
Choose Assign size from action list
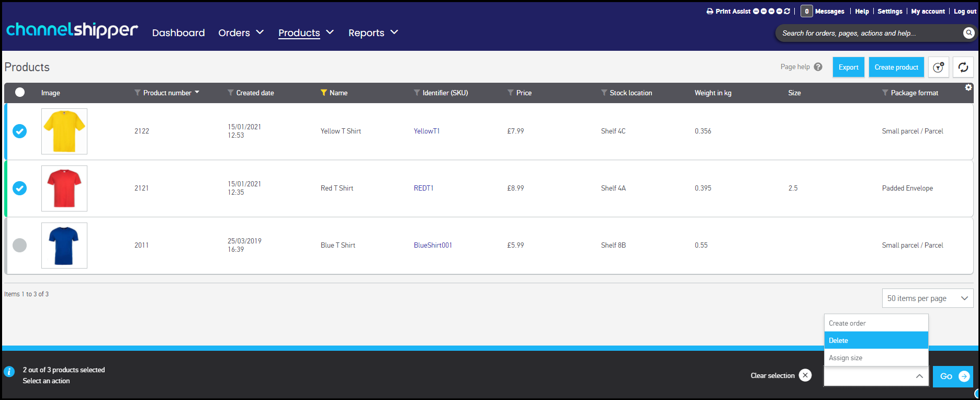pos(876,358)
